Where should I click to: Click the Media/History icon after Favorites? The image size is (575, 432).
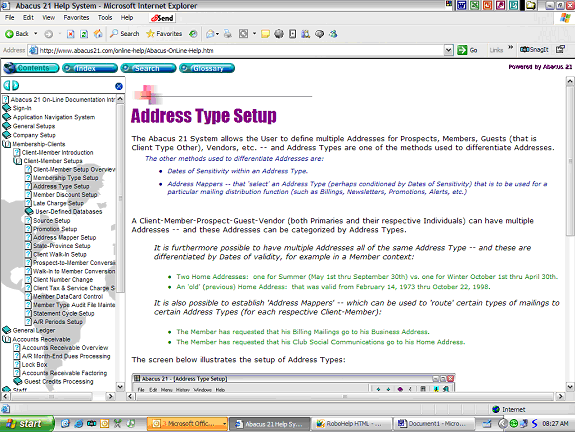(193, 34)
